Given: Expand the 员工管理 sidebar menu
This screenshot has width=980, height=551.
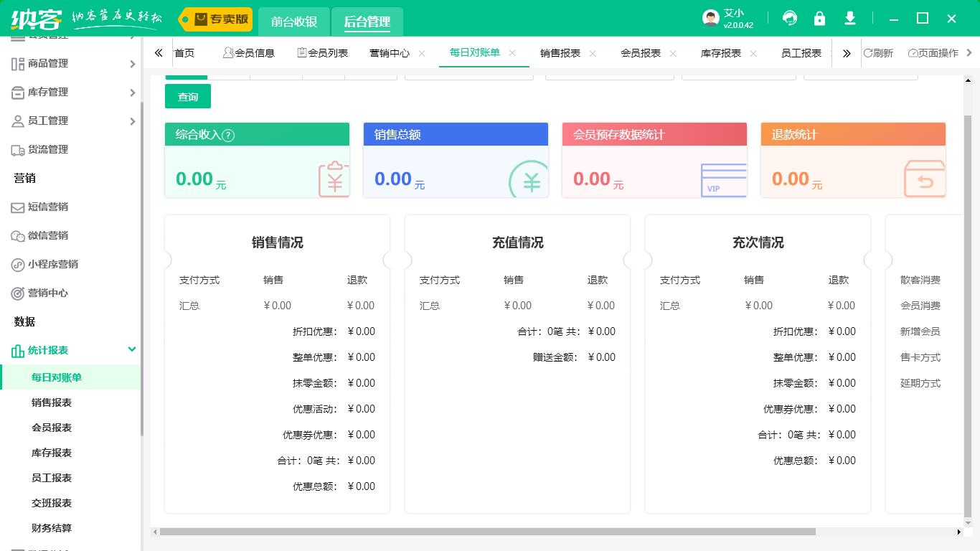Looking at the screenshot, I should click(46, 121).
